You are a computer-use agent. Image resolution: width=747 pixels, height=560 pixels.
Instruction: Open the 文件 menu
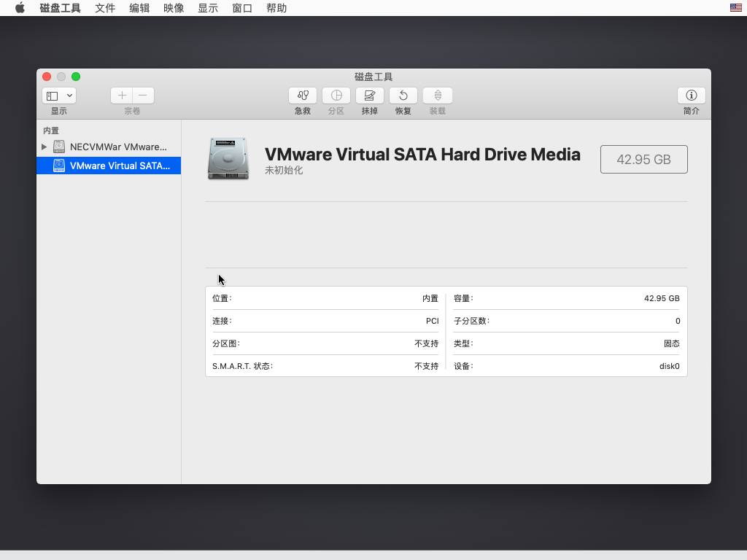pyautogui.click(x=105, y=8)
